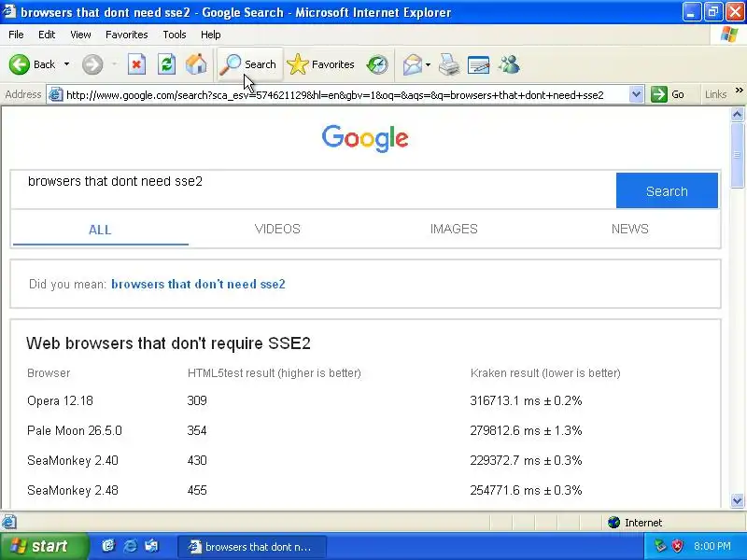Click the first Quick Launch icon

[108, 546]
